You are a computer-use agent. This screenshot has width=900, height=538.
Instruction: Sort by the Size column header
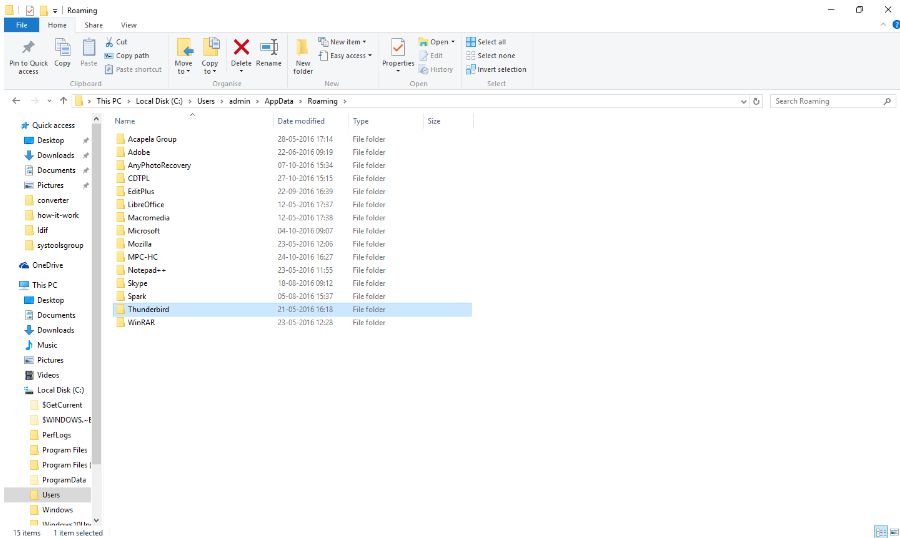[448, 121]
